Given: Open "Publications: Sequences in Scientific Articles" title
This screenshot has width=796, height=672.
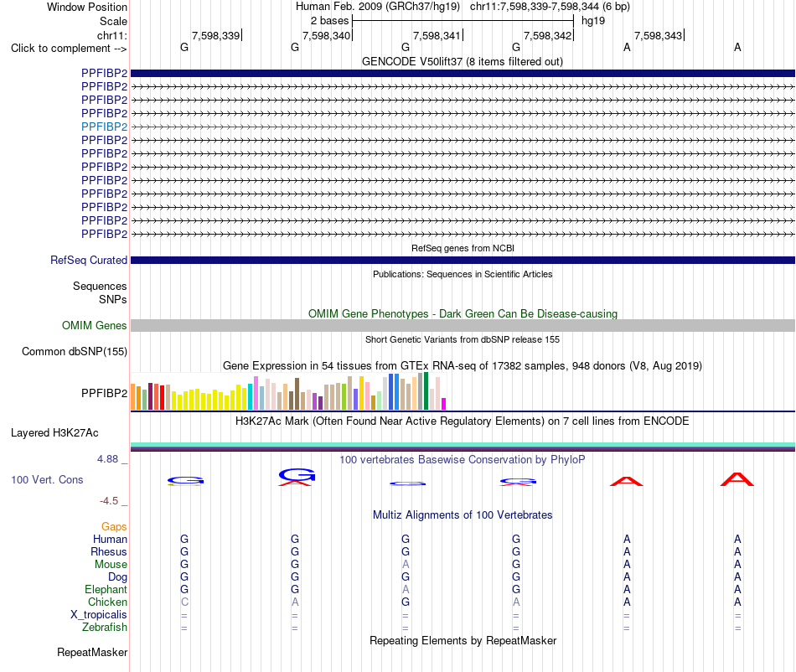Looking at the screenshot, I should (463, 274).
